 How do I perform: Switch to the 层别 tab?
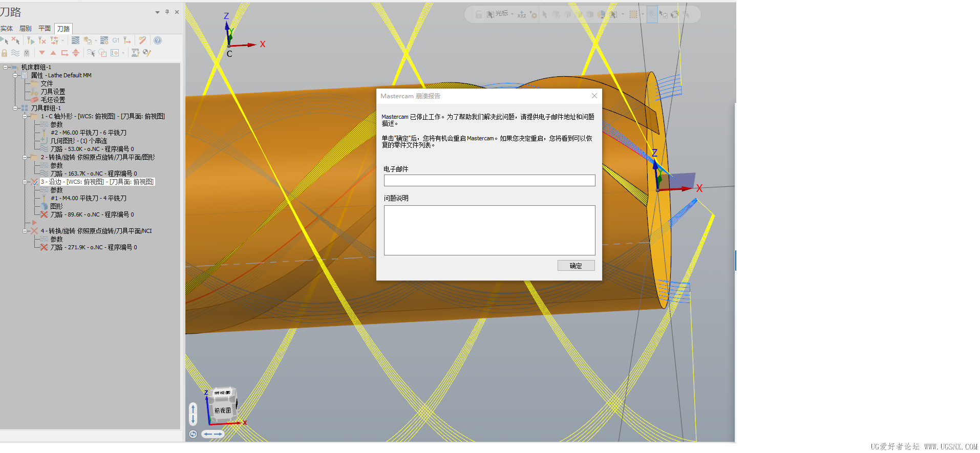point(26,29)
